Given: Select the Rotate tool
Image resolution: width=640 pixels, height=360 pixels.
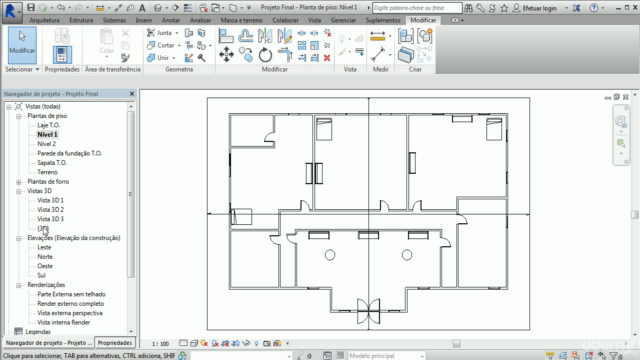Looking at the screenshot, I should point(265,55).
